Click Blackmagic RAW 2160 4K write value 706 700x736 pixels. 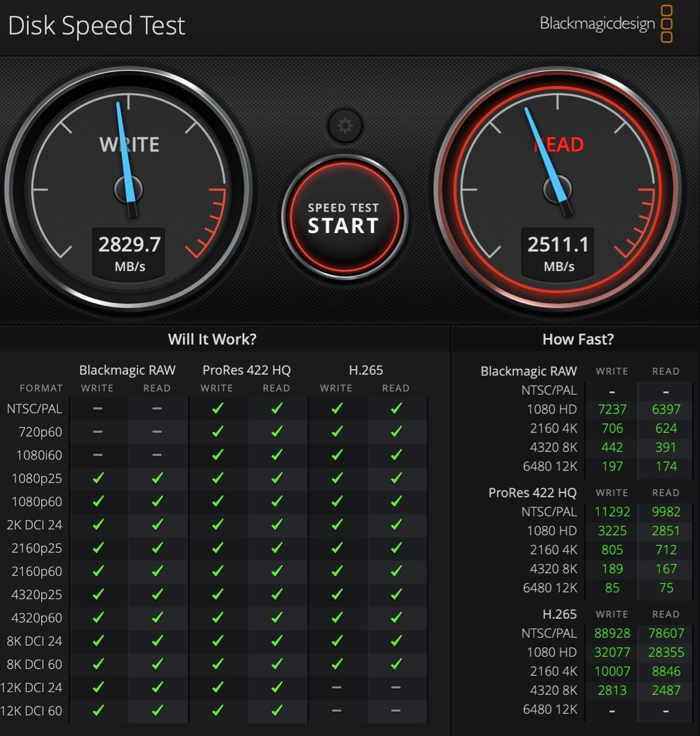612,428
